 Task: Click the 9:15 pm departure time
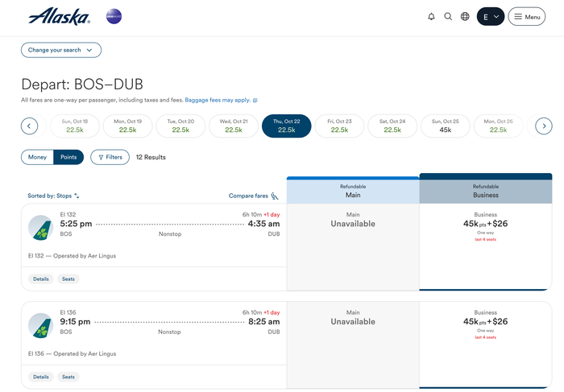point(75,322)
